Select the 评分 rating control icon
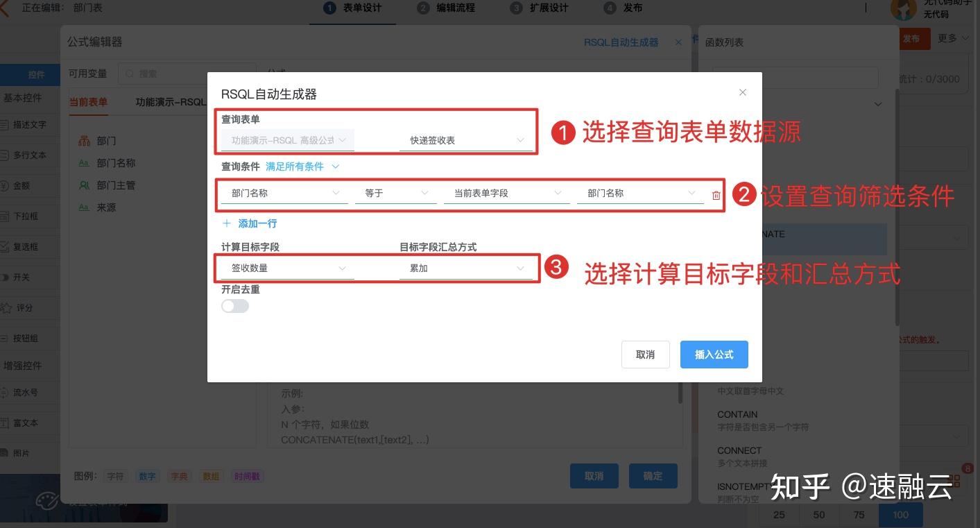 23,307
